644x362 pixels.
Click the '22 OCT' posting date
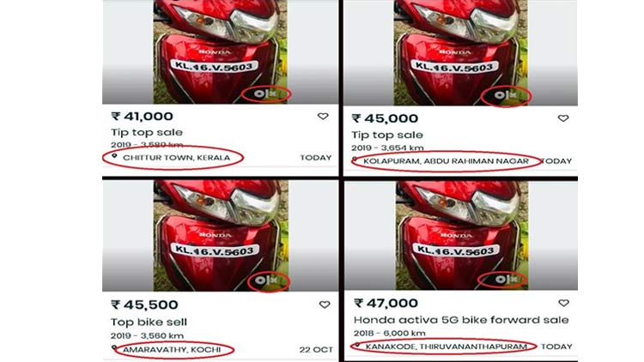click(x=316, y=350)
